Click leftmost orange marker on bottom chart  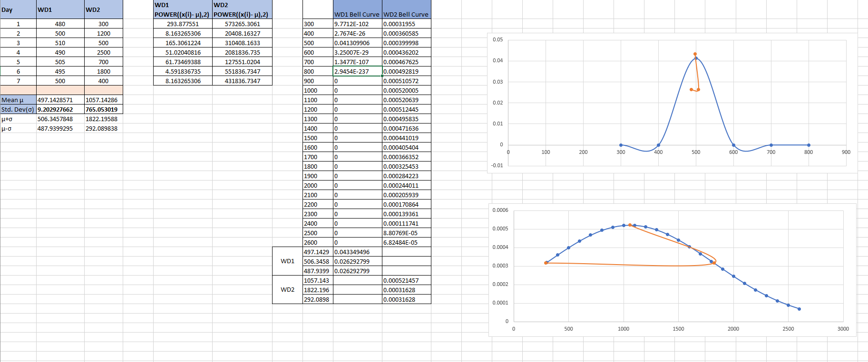click(546, 263)
